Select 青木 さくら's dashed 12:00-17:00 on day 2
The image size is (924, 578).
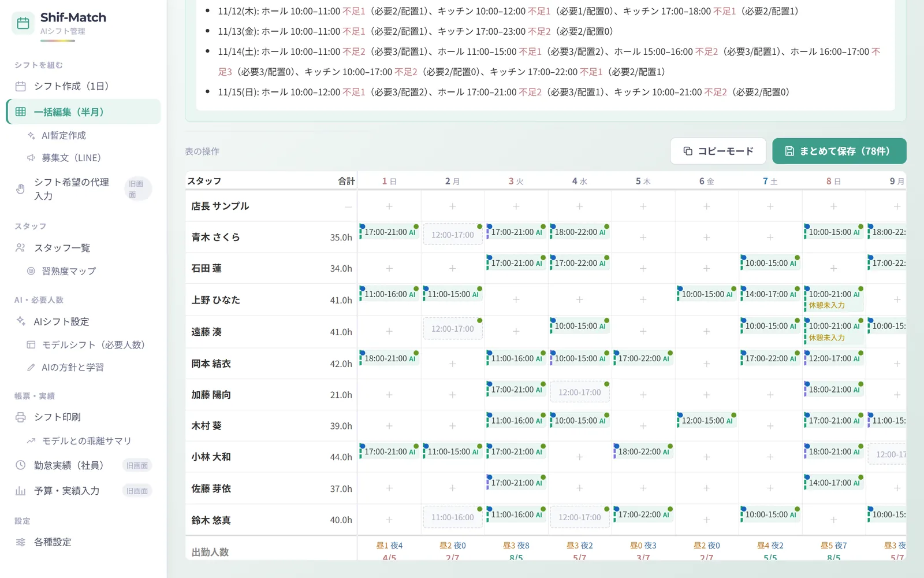coord(453,235)
